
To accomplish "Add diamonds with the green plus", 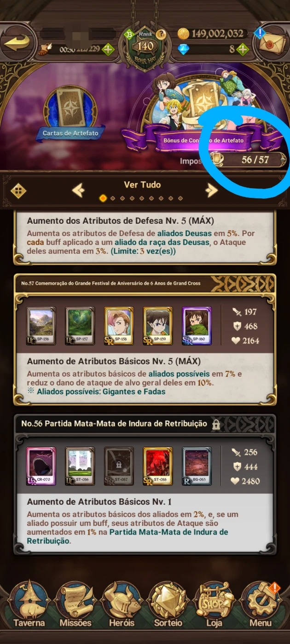I will point(244,49).
